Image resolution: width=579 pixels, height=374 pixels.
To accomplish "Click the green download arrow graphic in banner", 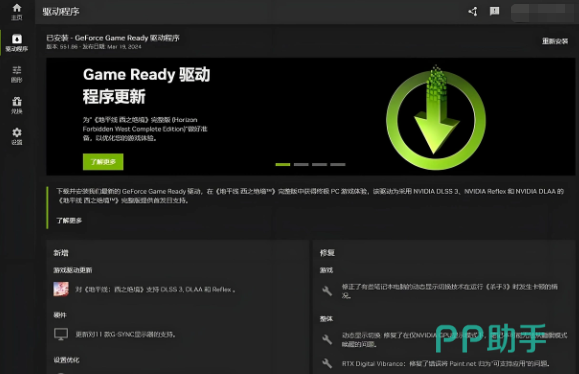I will (436, 117).
